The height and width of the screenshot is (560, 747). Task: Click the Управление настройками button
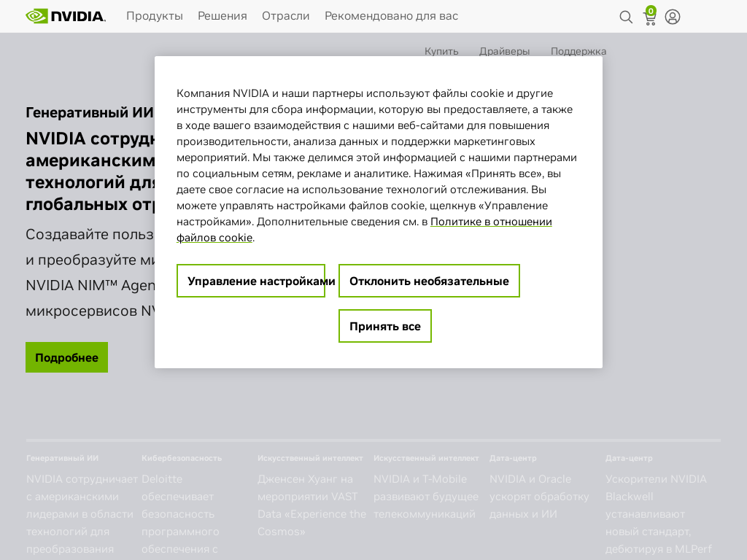pos(251,281)
